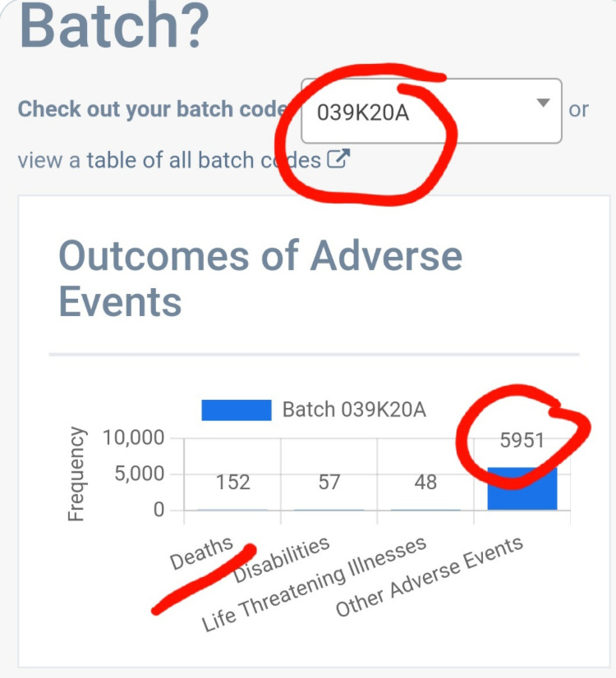Click the 'Batch 039K20A' legend label
The height and width of the screenshot is (678, 616).
tap(354, 410)
